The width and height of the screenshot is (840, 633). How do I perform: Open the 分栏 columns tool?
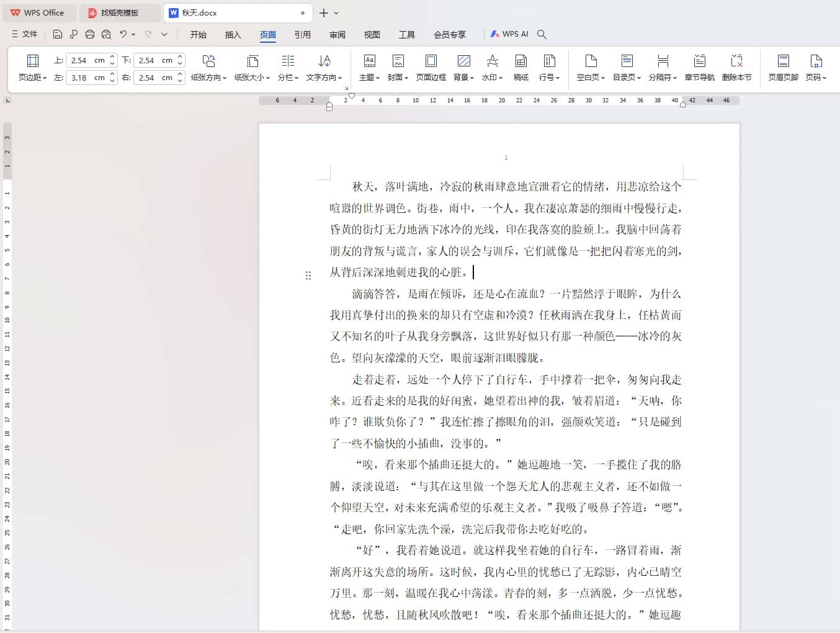pos(288,68)
